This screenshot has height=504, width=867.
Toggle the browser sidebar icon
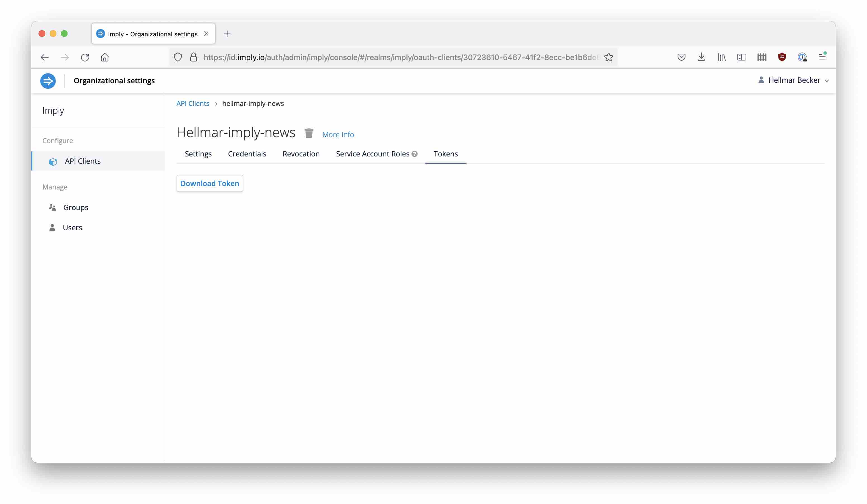pos(742,57)
